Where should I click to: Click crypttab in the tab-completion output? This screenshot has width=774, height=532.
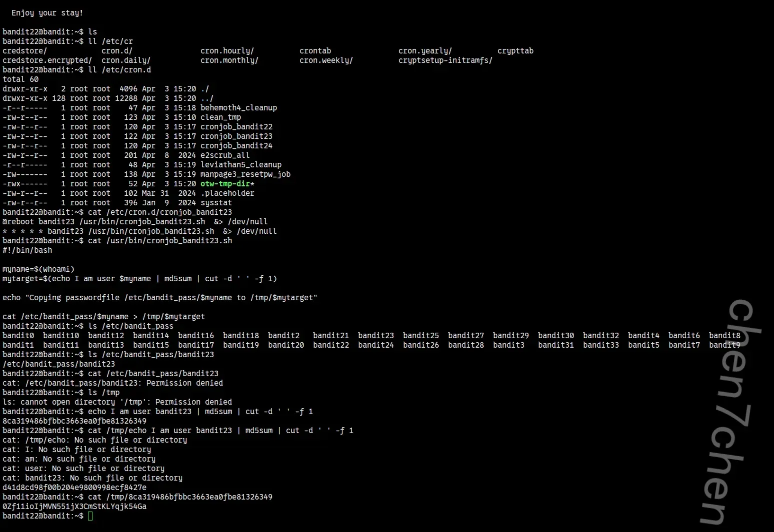click(515, 51)
